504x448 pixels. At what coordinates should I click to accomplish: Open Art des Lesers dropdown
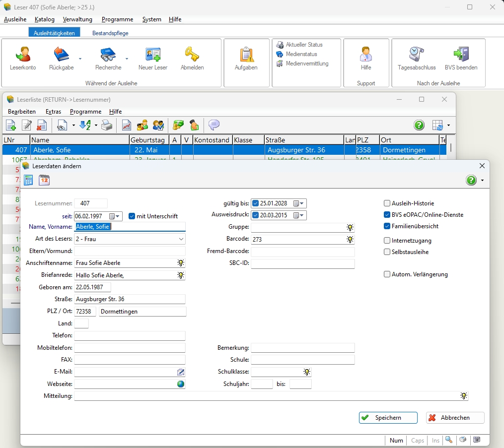coord(181,239)
